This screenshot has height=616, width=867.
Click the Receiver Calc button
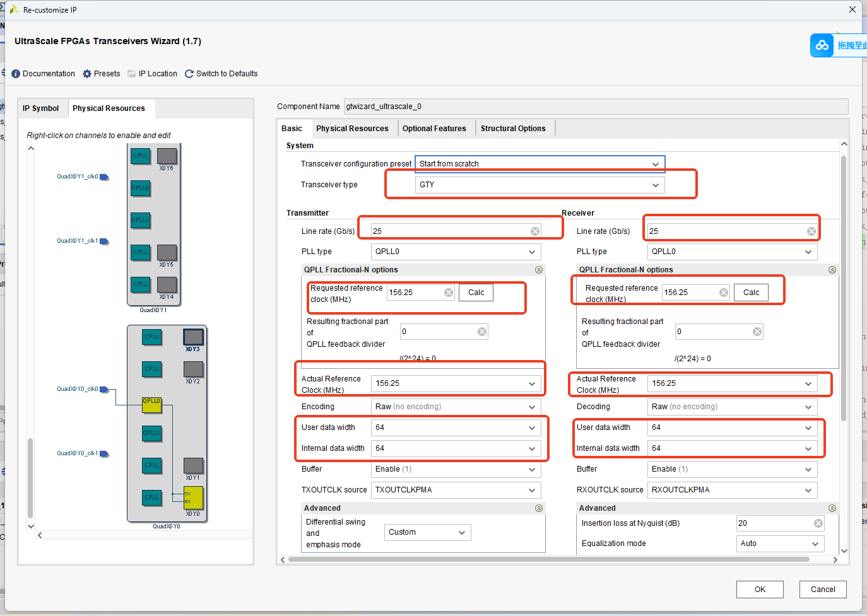tap(752, 293)
